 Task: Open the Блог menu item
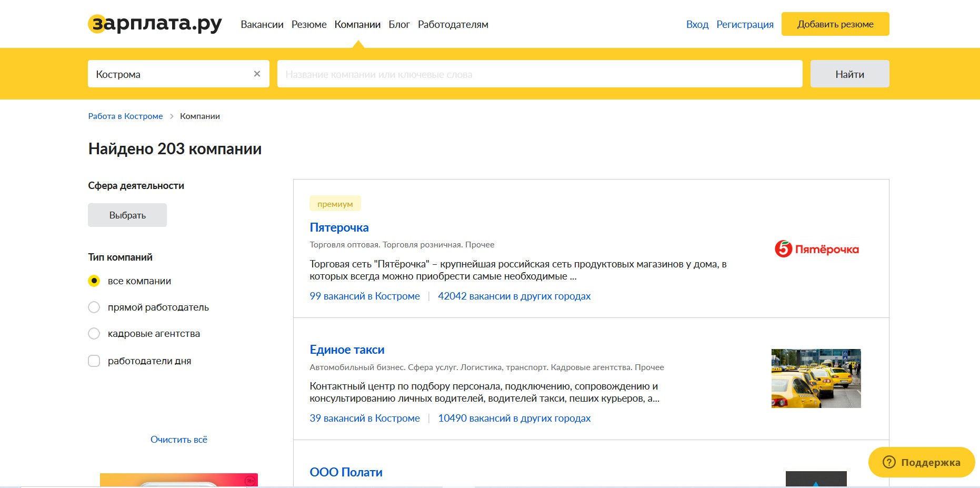point(399,25)
